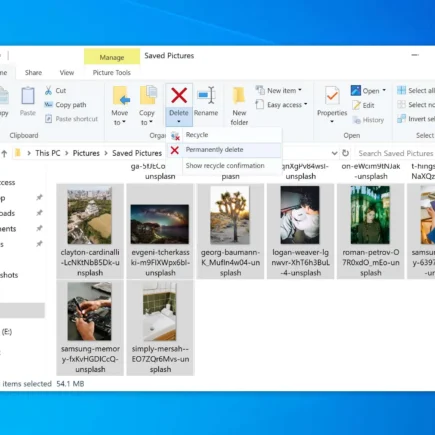
Task: Expand the Open button dropdown arrow
Action: [x=384, y=90]
